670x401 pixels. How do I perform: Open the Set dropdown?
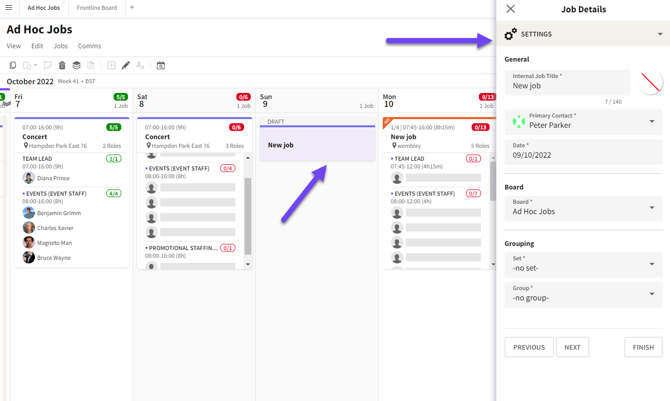583,264
